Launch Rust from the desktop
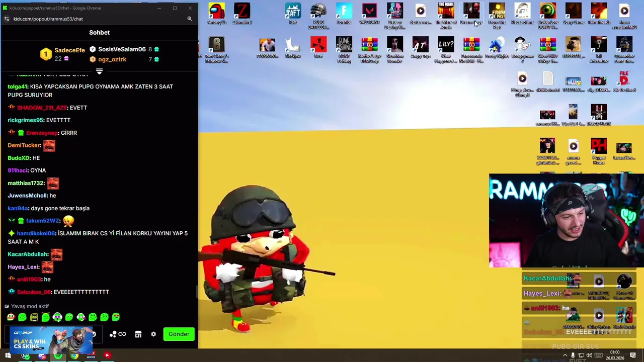Screen dimensions: 644x362 pyautogui.click(x=318, y=48)
